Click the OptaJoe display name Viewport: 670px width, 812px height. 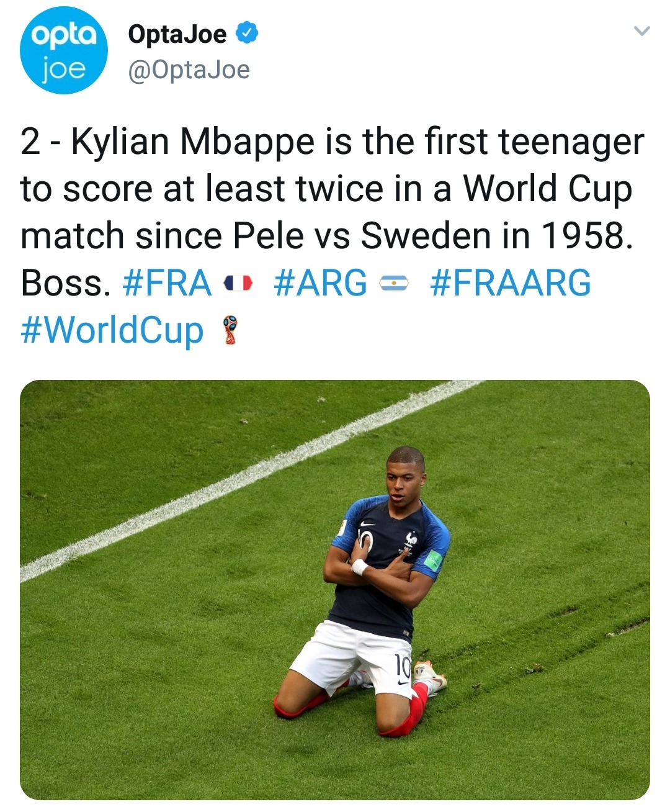(x=177, y=34)
